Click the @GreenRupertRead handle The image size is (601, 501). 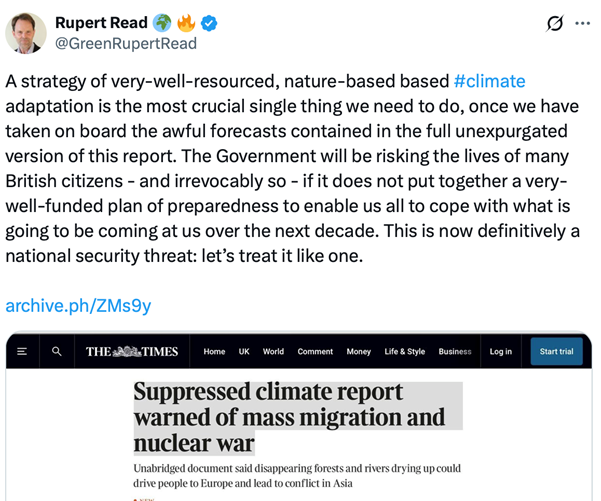126,43
